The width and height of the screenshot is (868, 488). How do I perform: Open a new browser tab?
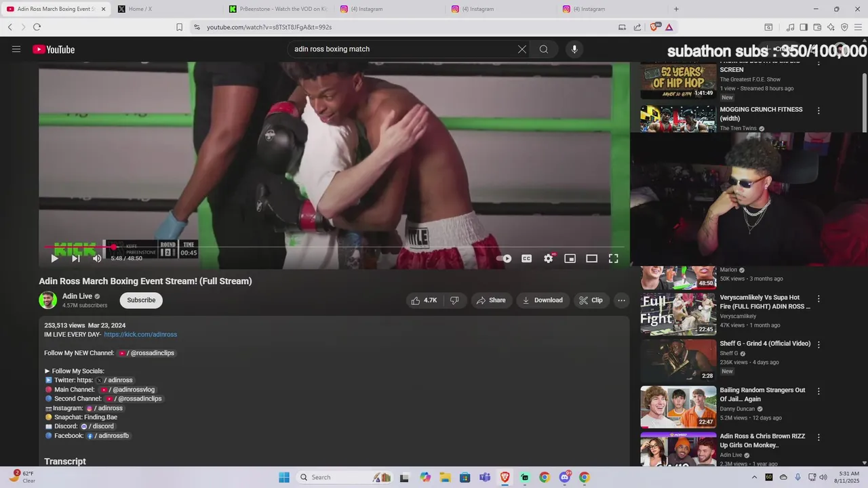[x=676, y=9]
